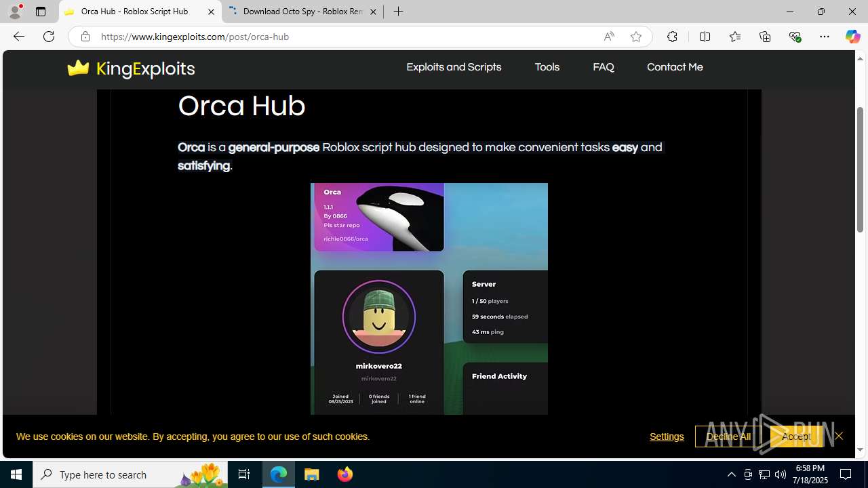This screenshot has height=488, width=868.
Task: Go to KingExploits home logo
Action: (x=131, y=68)
